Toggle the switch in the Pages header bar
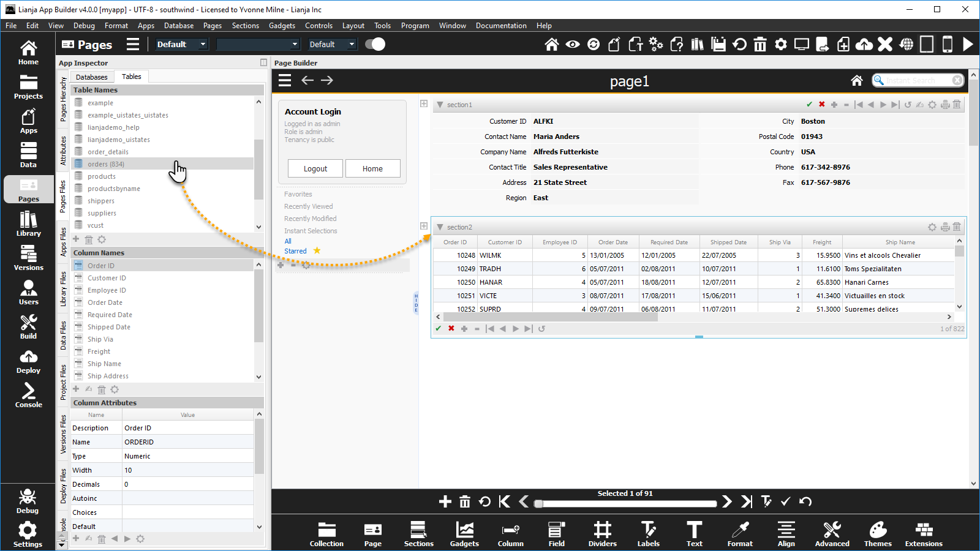This screenshot has height=551, width=980. pos(375,44)
